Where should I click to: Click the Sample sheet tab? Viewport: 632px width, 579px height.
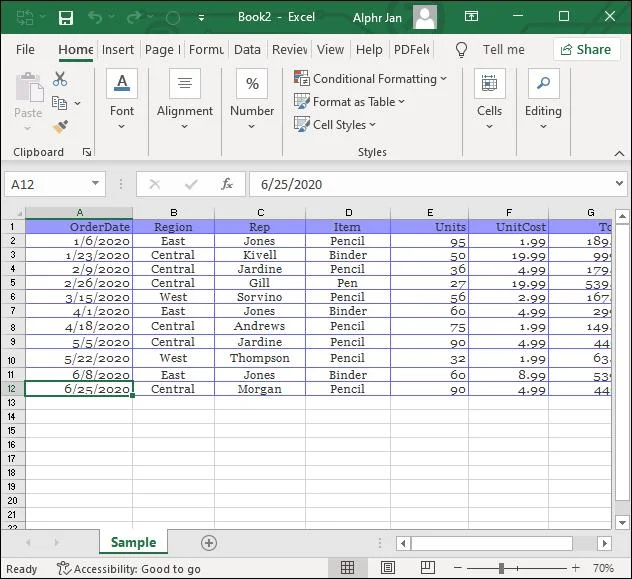click(133, 542)
